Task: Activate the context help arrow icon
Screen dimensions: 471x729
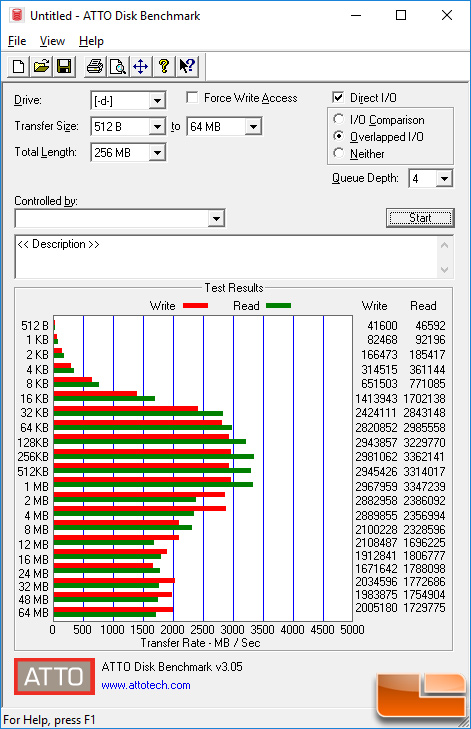Action: coord(187,66)
